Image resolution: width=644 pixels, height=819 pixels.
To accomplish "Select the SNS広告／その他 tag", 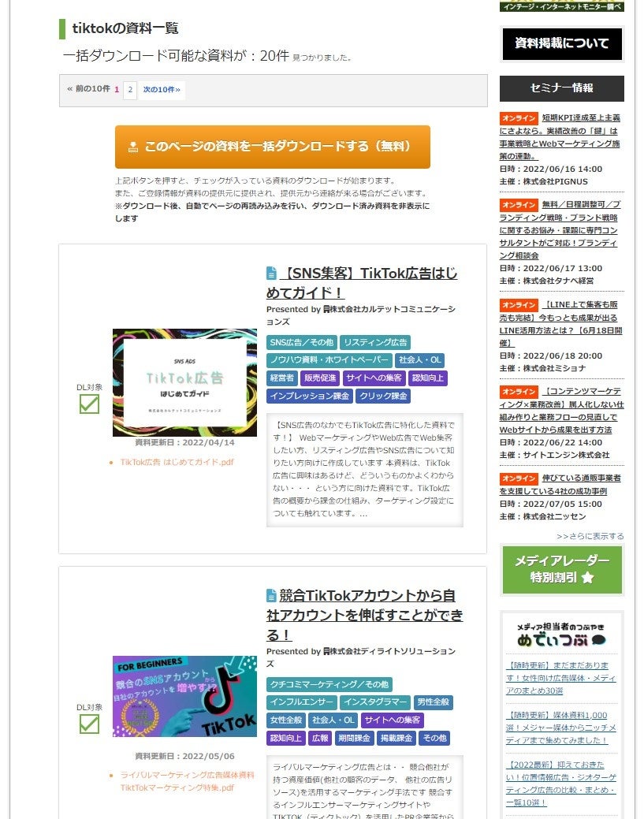I will tap(302, 343).
